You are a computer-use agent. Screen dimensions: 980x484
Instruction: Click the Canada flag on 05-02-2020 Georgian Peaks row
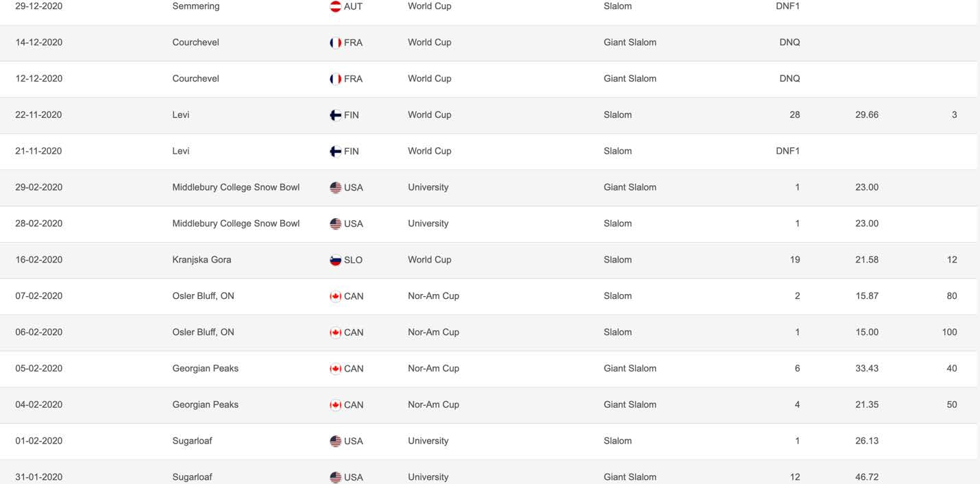[x=336, y=369]
